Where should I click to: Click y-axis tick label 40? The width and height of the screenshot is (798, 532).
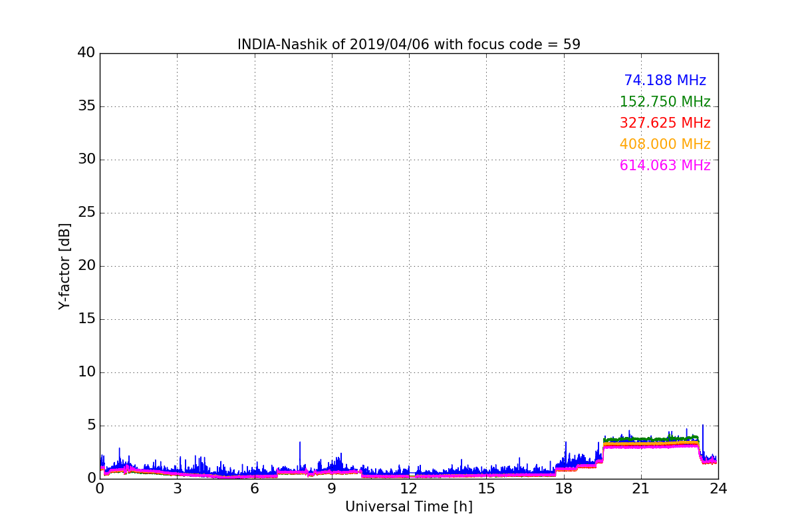(x=86, y=53)
